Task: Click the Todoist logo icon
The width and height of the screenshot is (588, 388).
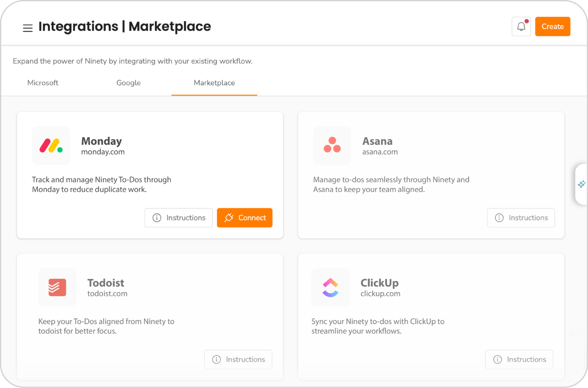Action: (x=57, y=287)
